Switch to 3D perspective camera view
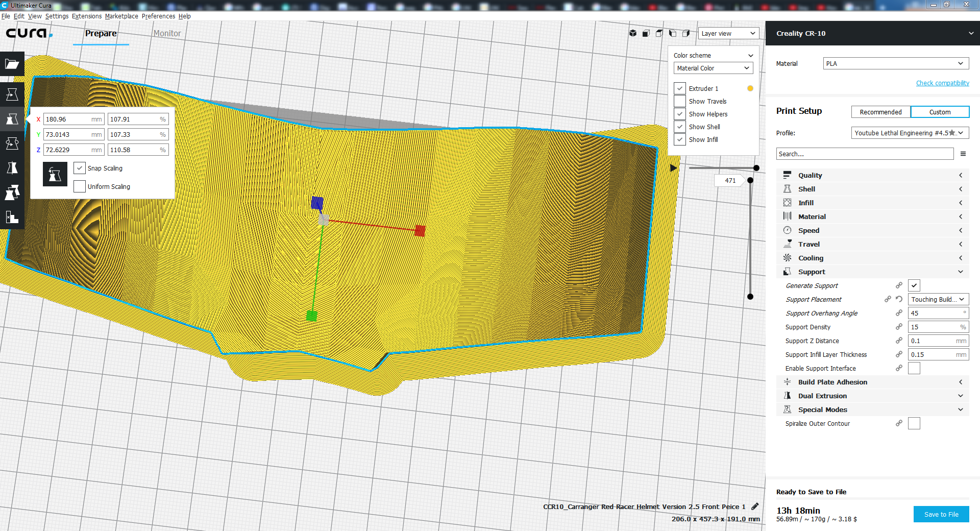Viewport: 980px width, 531px height. (633, 33)
